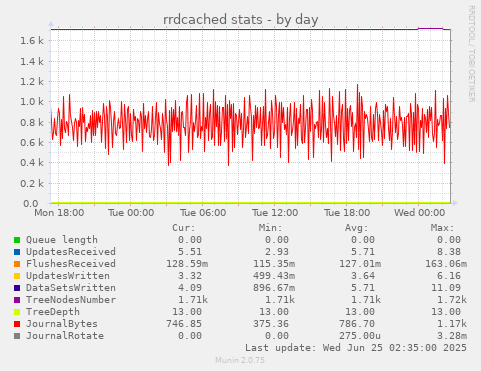Click the 'Munin 2.0.75' footer text
The image size is (481, 371).
point(240,360)
